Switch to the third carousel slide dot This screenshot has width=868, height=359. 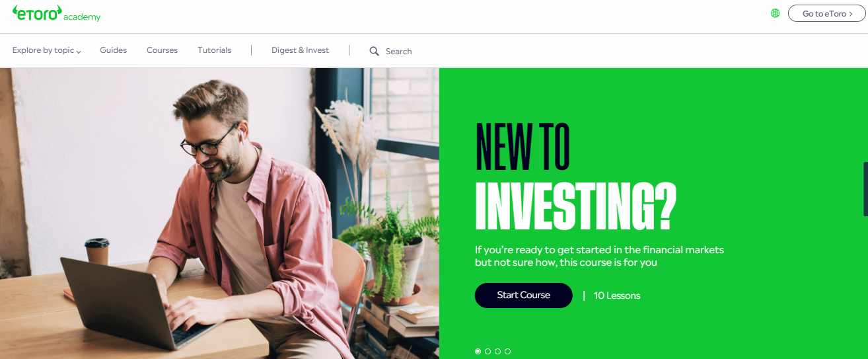point(497,352)
